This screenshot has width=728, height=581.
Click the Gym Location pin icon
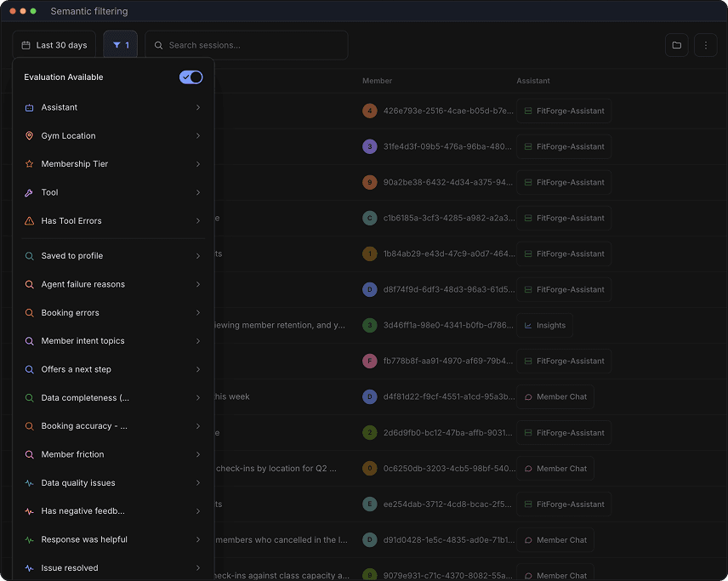click(29, 135)
